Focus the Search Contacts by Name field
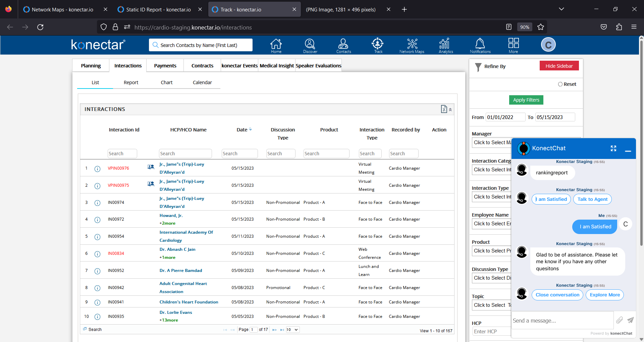Screen dimensions: 644x342 (201, 45)
